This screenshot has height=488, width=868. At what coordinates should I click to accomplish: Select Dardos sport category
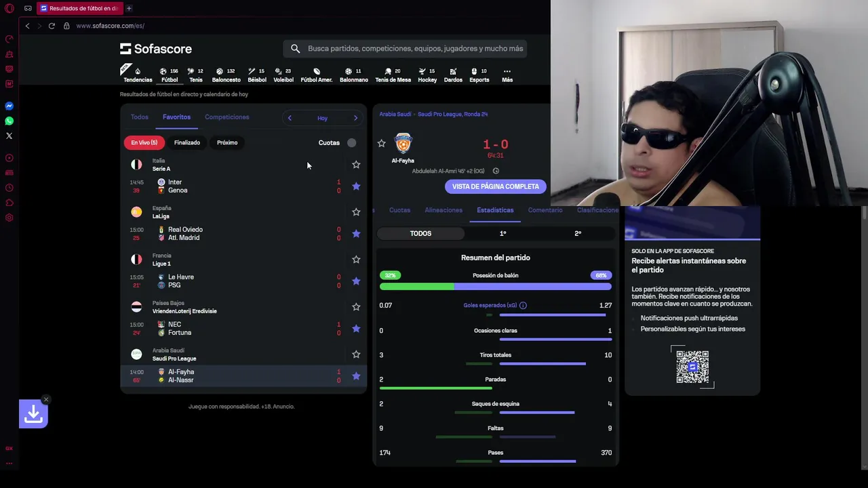coord(453,75)
